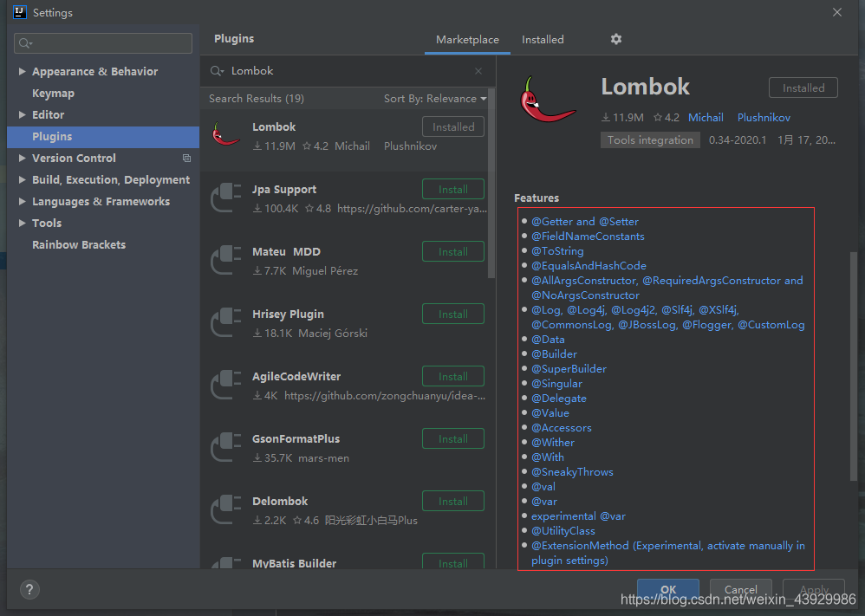Click the plugin details vertical scrollbar
Screen dimensions: 865x616
pos(854,366)
